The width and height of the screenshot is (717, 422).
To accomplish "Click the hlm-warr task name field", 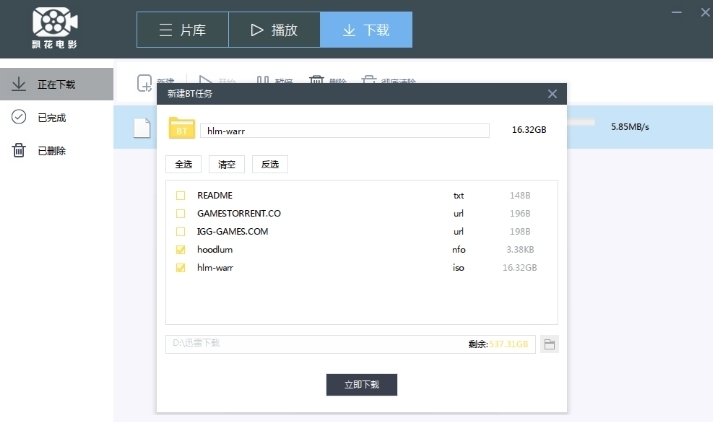I will pyautogui.click(x=344, y=130).
